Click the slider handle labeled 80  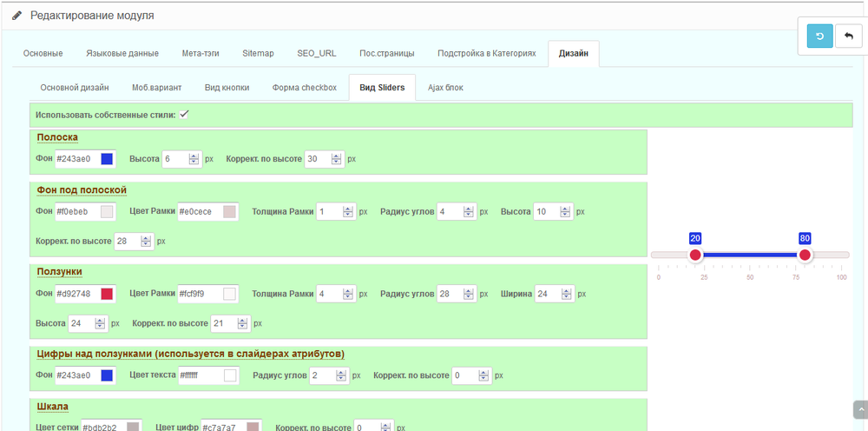(x=805, y=255)
